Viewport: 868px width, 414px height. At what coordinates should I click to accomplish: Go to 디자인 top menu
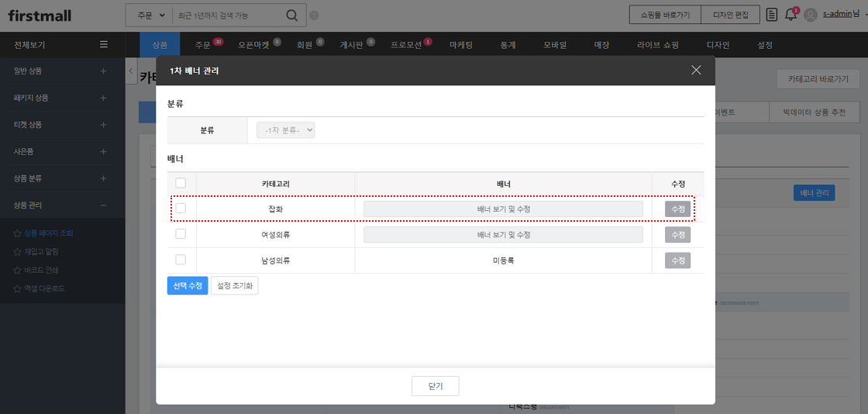pyautogui.click(x=718, y=46)
